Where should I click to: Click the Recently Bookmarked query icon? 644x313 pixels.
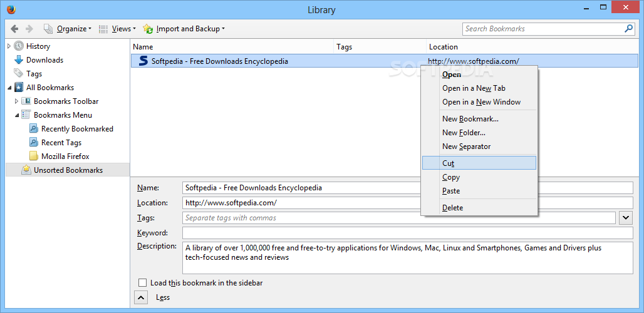point(34,129)
